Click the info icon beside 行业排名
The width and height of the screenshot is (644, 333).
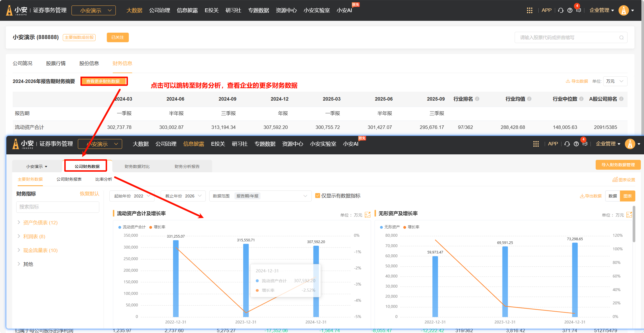(477, 99)
